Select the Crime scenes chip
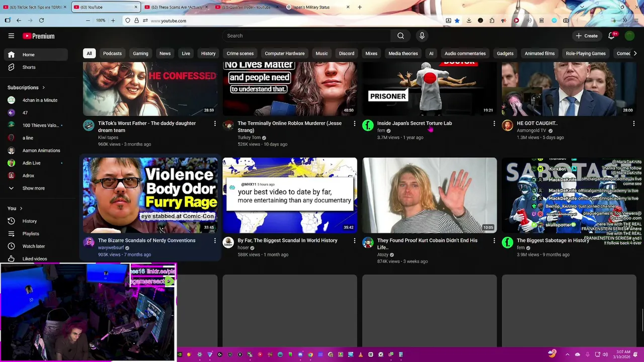 click(240, 53)
